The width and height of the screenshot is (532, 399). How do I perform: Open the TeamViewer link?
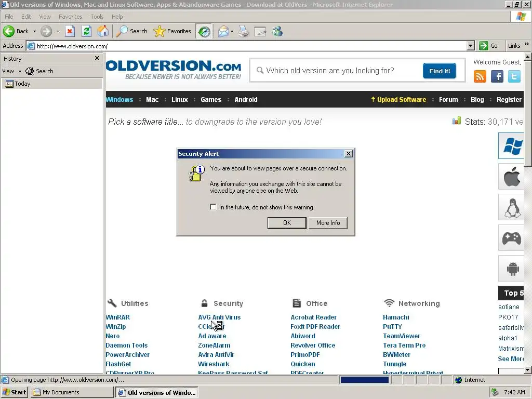402,336
